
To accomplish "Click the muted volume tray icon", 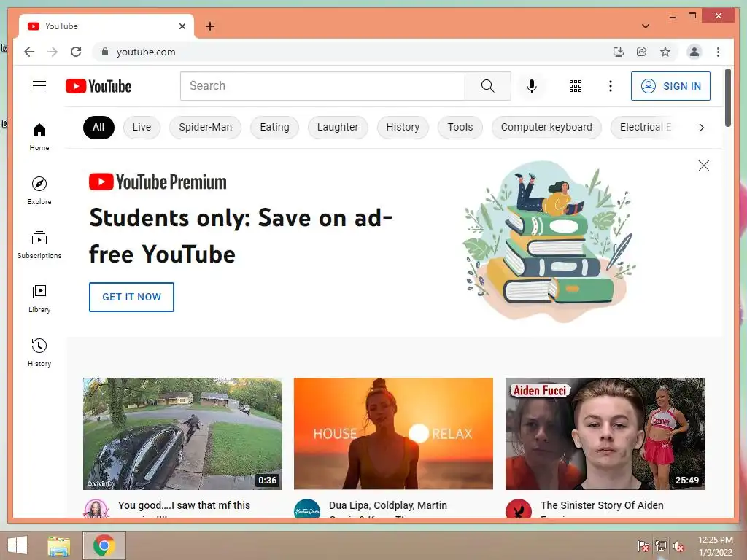I will (678, 545).
